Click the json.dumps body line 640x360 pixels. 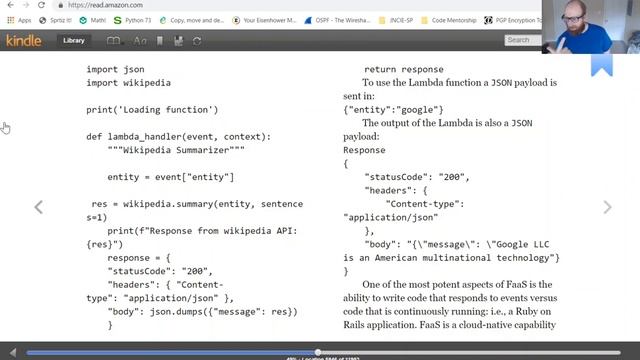(202, 312)
